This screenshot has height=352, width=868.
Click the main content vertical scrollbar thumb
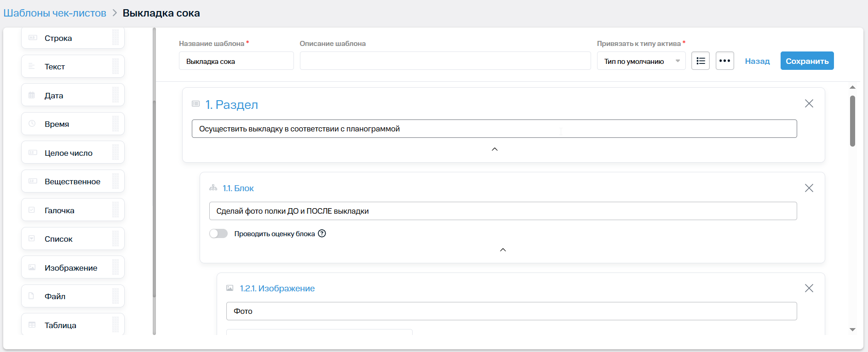(852, 120)
